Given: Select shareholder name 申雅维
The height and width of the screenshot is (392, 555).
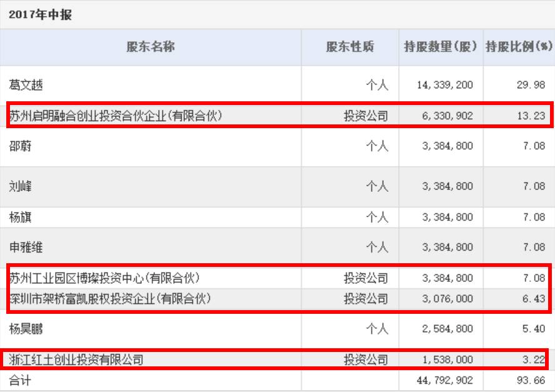Looking at the screenshot, I should [26, 247].
